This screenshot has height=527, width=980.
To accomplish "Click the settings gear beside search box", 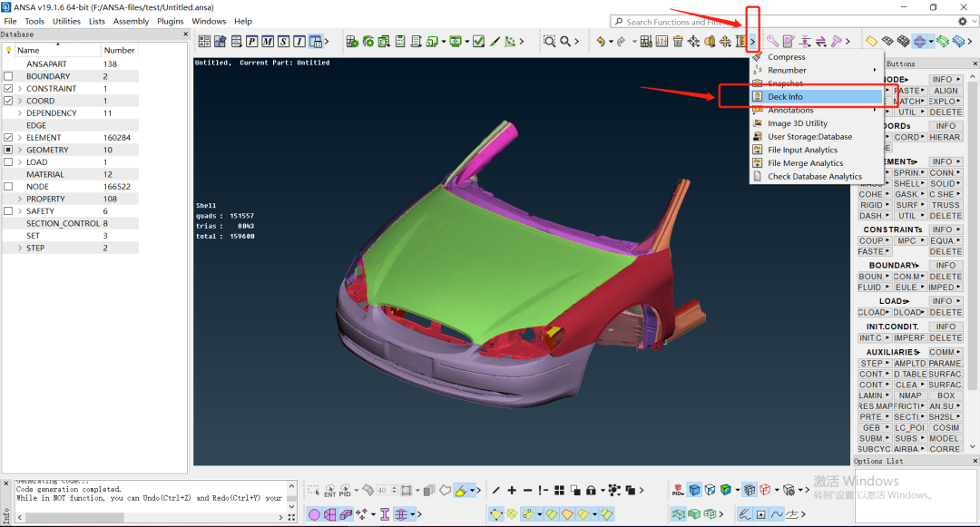I will (x=963, y=21).
